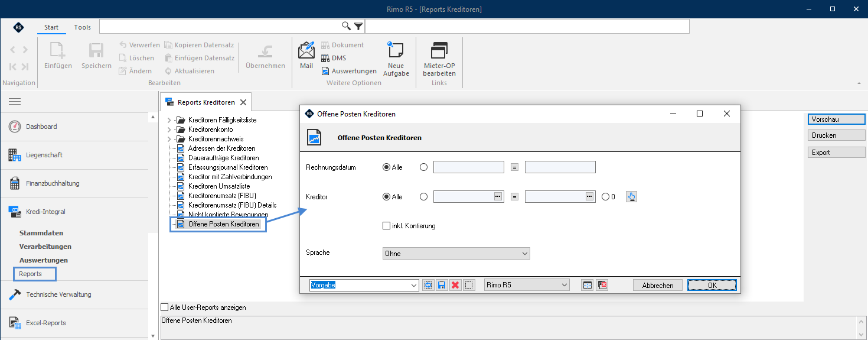The height and width of the screenshot is (340, 868).
Task: Click Abbrechen in the dialog
Action: [658, 285]
